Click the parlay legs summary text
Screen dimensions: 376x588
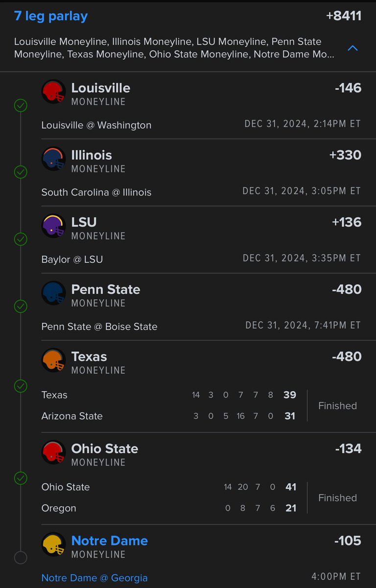[175, 48]
